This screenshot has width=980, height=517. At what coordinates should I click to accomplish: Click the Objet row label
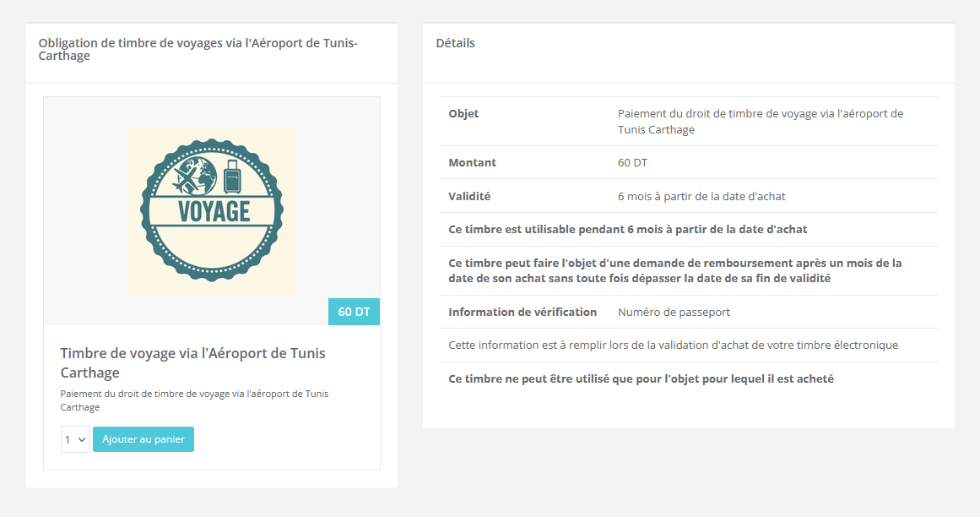[463, 113]
